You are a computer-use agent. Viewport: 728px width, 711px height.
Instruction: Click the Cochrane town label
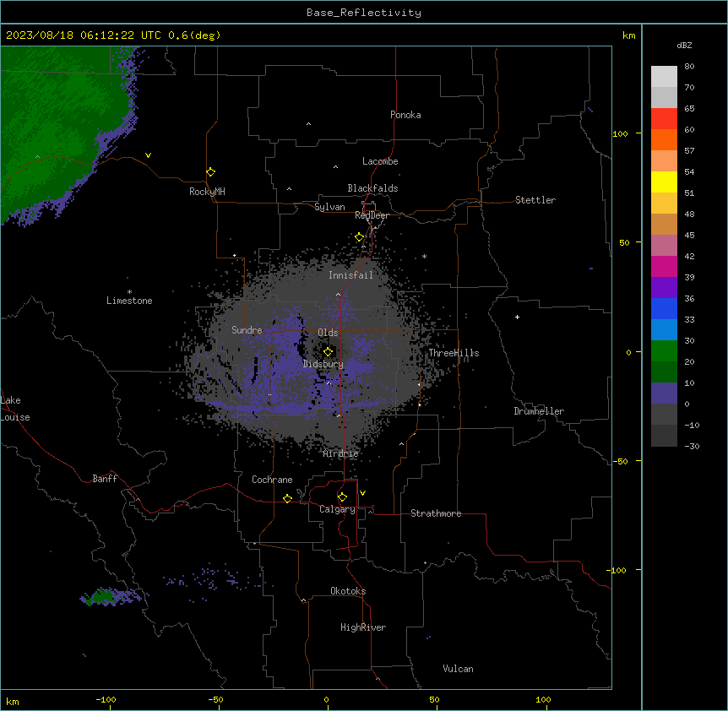point(272,480)
